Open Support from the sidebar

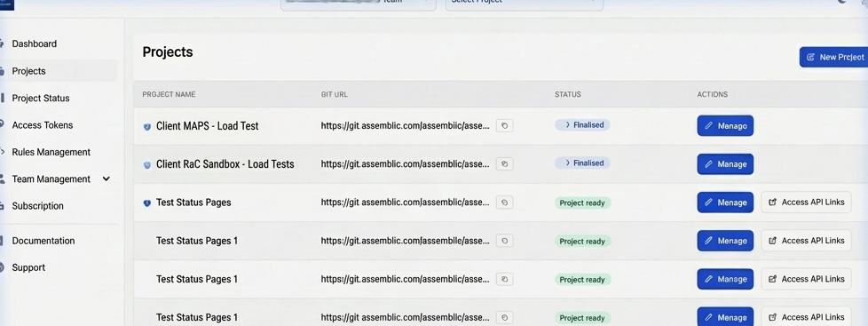pyautogui.click(x=28, y=267)
